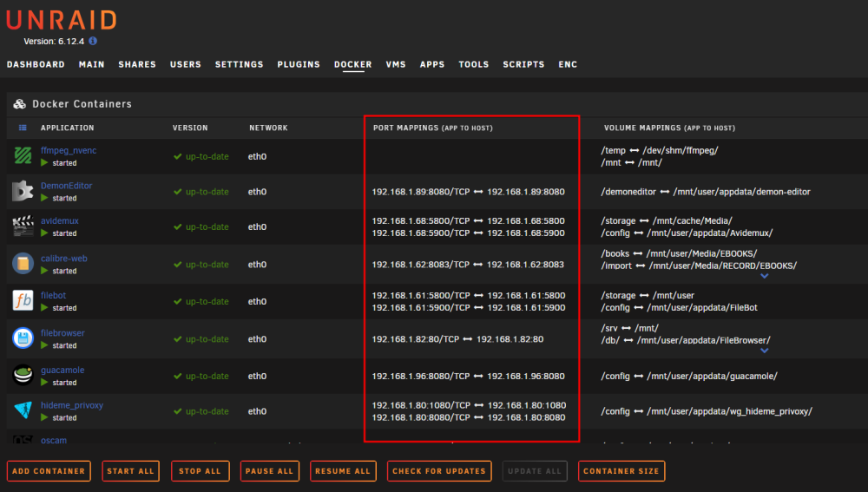Click the started play icon for filebrowser
This screenshot has width=868, height=492.
coord(44,345)
